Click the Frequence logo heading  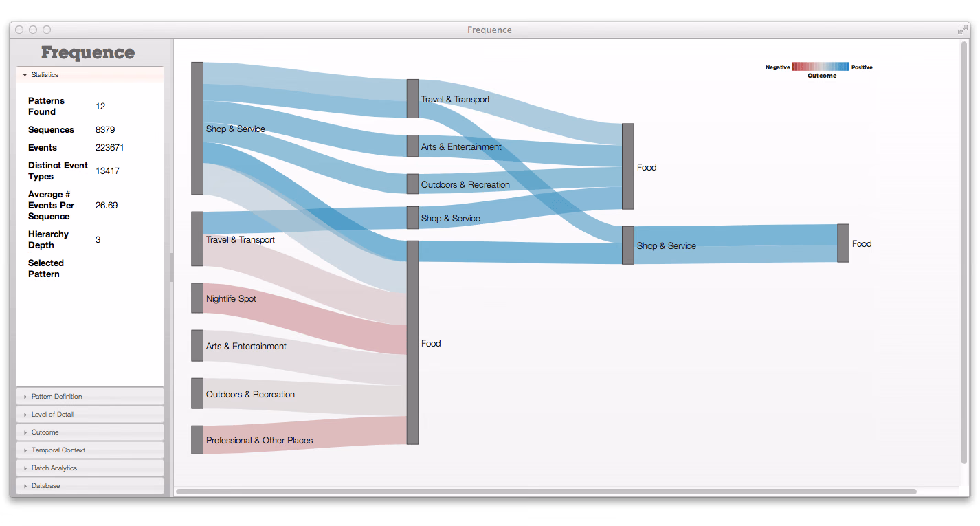point(88,53)
